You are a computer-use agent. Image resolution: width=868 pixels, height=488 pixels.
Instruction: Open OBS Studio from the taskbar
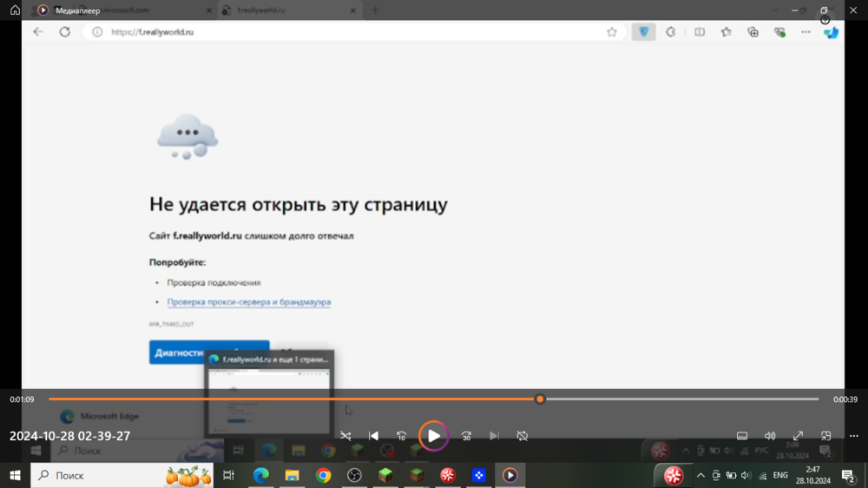pos(354,475)
